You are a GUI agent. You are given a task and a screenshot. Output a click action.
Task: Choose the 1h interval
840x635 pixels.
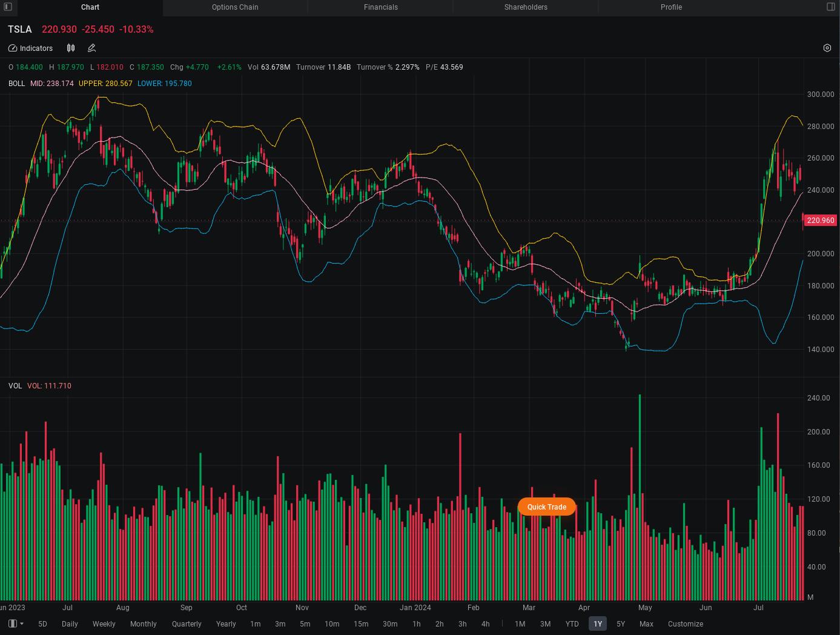[x=416, y=623]
